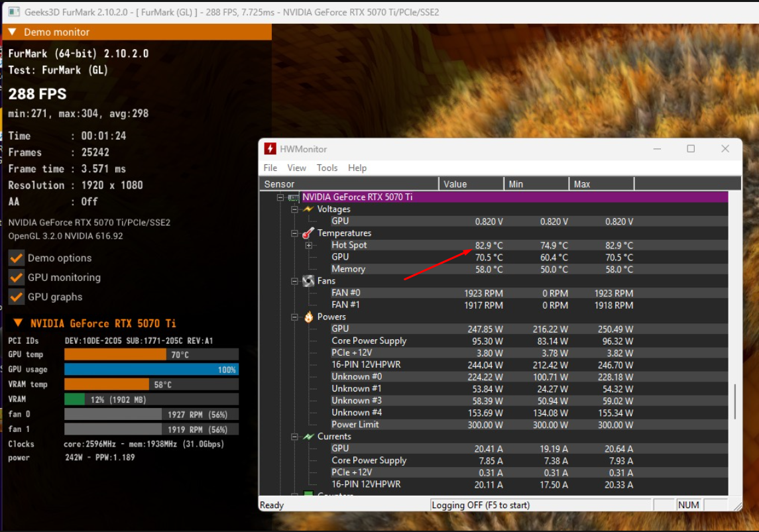This screenshot has width=759, height=532.
Task: Click the 20.41 A GPU current value
Action: pyautogui.click(x=488, y=449)
